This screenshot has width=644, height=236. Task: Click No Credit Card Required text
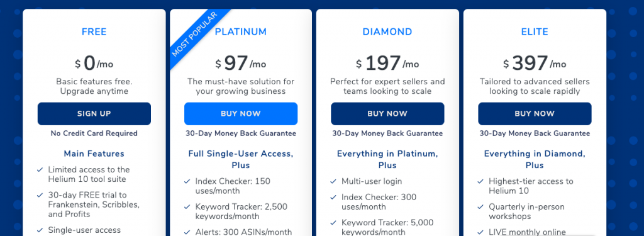pos(94,133)
